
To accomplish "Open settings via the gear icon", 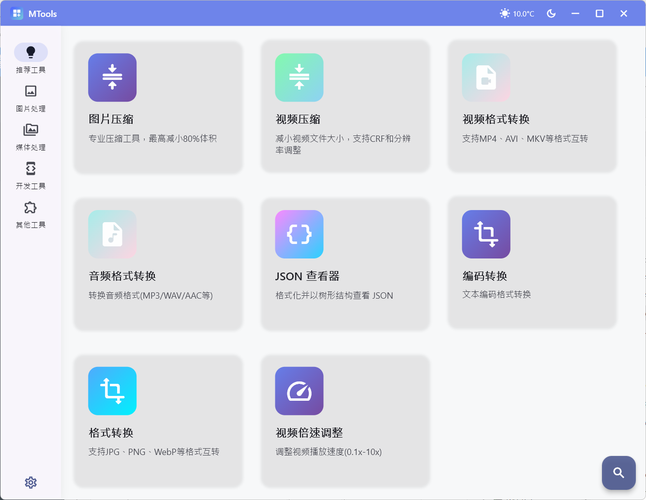I will [x=31, y=482].
